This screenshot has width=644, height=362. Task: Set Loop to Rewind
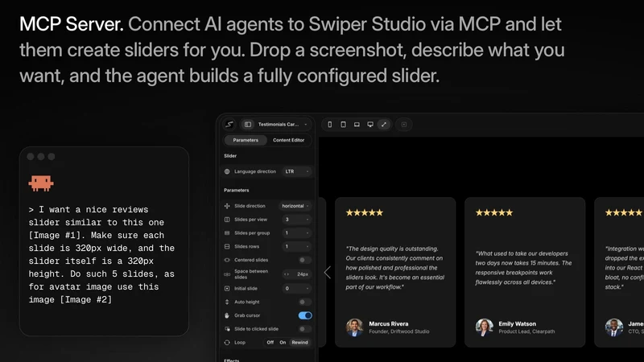[299, 343]
